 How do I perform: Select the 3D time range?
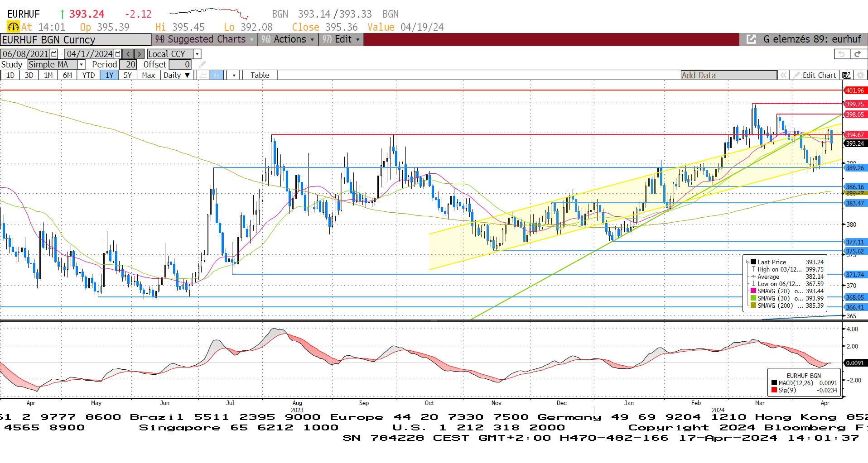(x=29, y=75)
